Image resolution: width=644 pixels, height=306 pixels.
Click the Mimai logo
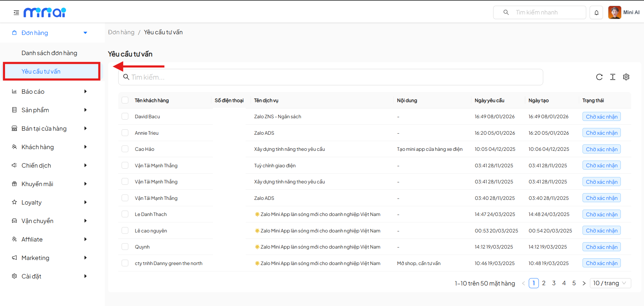[45, 12]
